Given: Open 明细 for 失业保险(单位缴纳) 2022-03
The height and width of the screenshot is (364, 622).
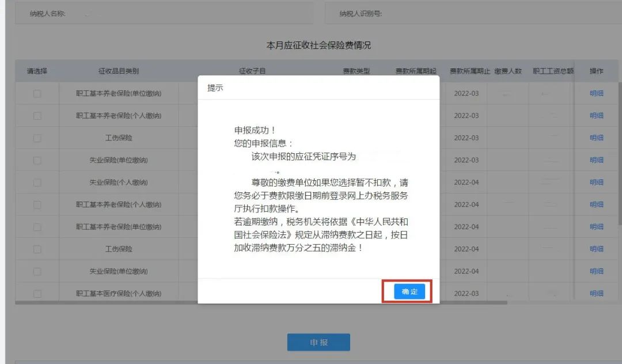Looking at the screenshot, I should point(596,160).
